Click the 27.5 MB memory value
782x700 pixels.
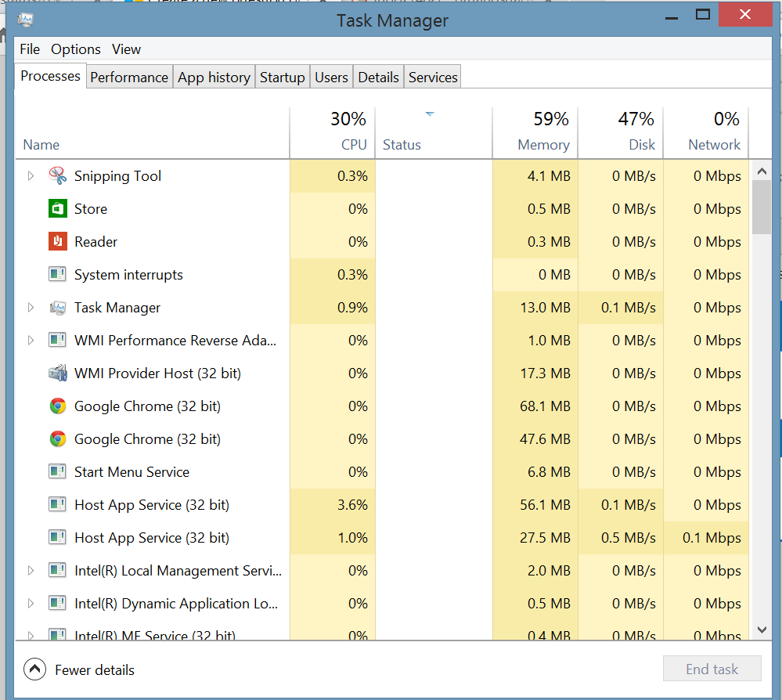(545, 538)
